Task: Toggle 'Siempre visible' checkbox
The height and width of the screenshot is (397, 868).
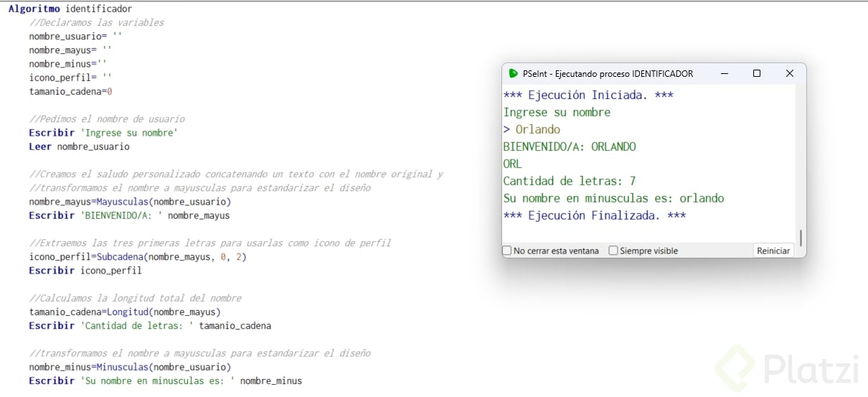Action: coord(613,251)
